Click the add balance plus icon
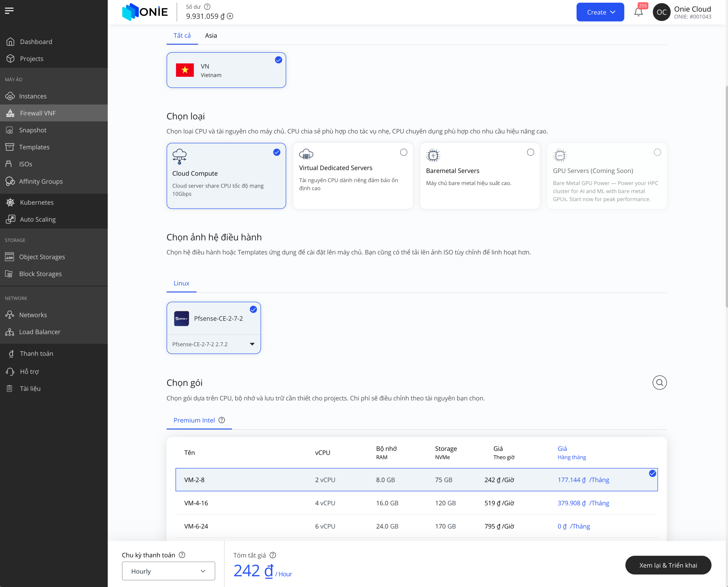Screen dimensions: 728x587 tap(230, 16)
